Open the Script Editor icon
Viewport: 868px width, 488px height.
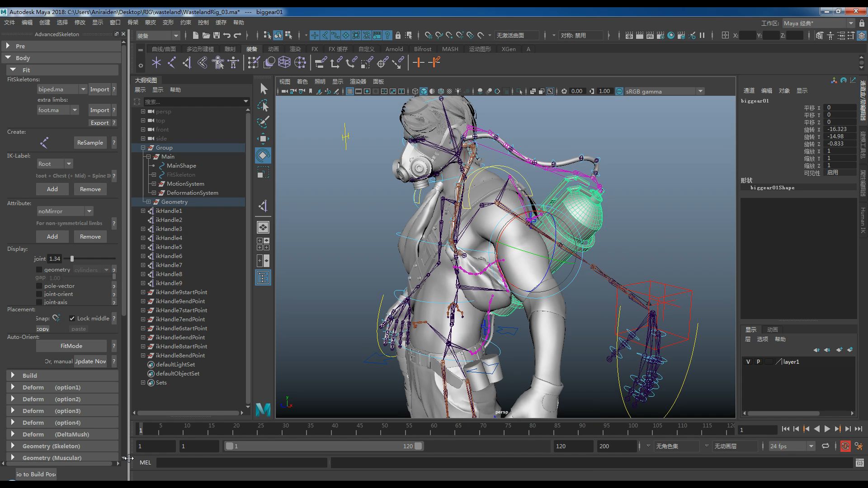[859, 463]
